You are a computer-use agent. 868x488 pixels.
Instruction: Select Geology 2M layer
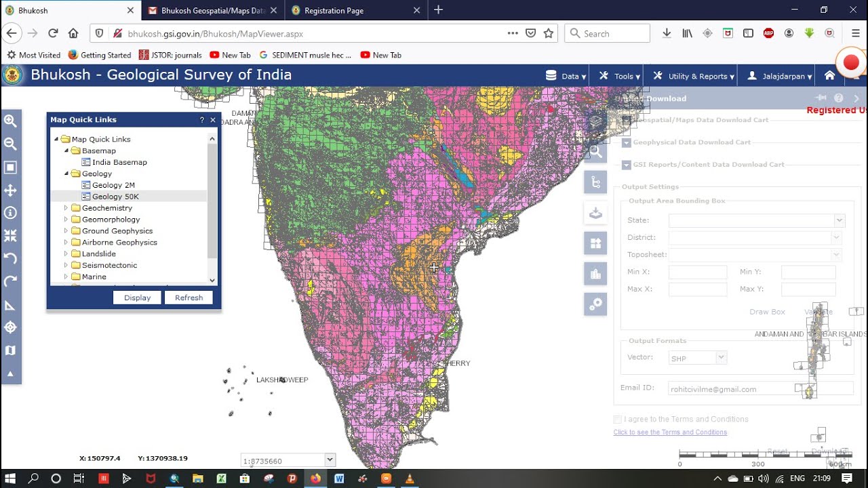pyautogui.click(x=113, y=185)
